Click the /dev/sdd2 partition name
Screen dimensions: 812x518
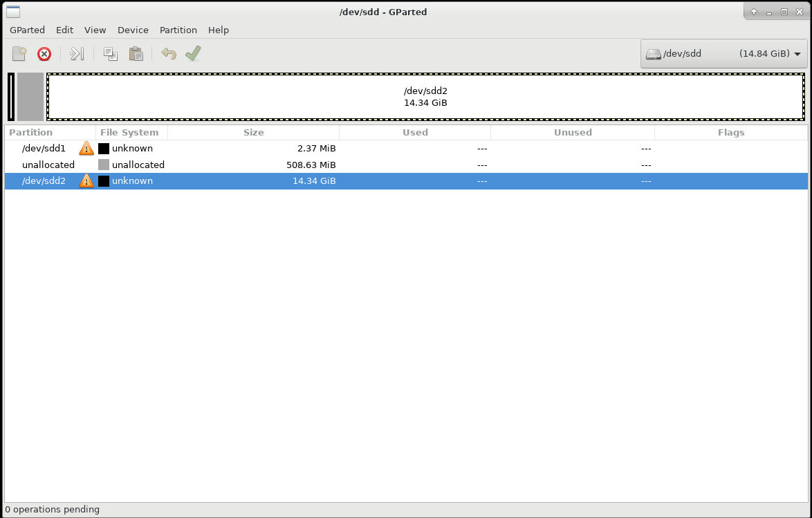pyautogui.click(x=44, y=181)
